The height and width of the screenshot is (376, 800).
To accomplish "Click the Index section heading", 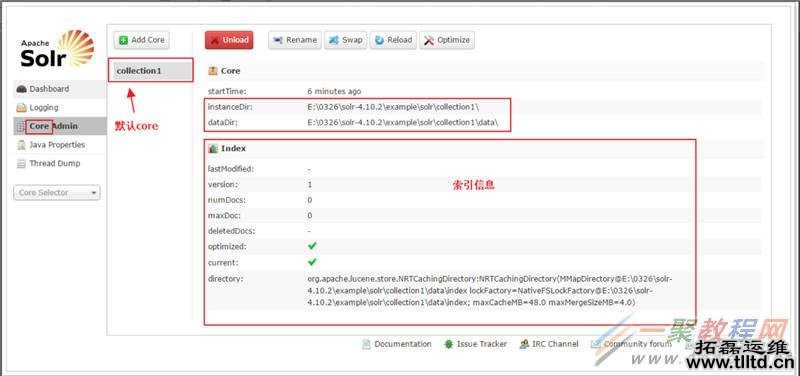I will (234, 148).
